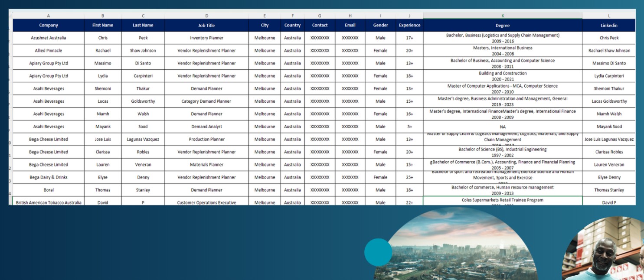Click the "NA" degree cell

click(503, 127)
